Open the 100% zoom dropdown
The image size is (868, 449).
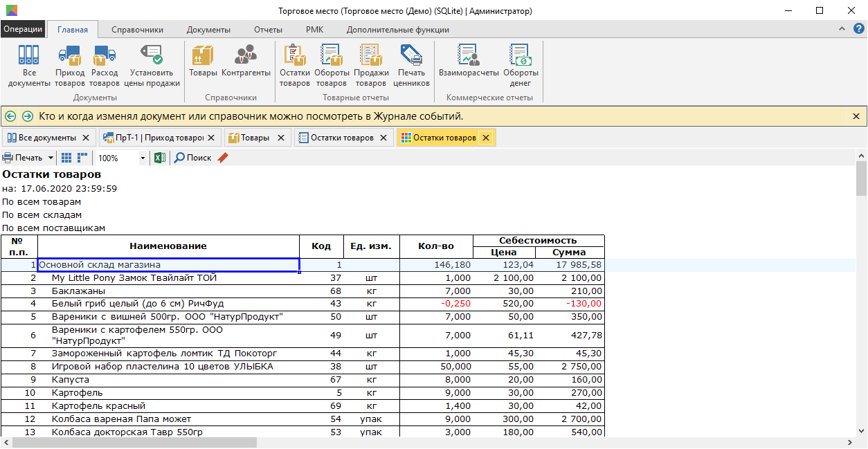coord(143,158)
